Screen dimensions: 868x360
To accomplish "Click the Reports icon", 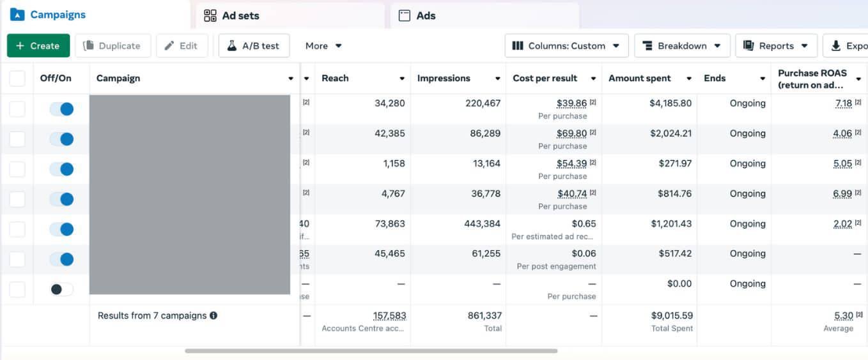I will coord(748,46).
